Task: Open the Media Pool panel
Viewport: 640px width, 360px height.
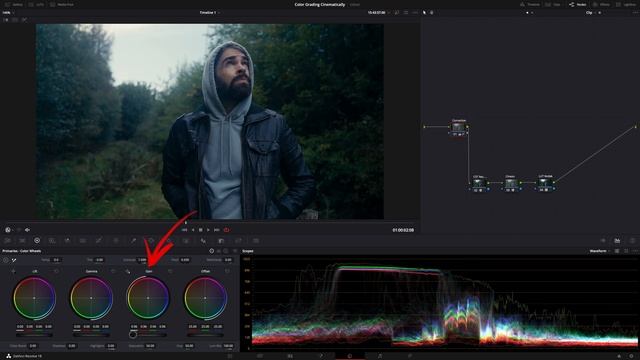Action: point(62,4)
